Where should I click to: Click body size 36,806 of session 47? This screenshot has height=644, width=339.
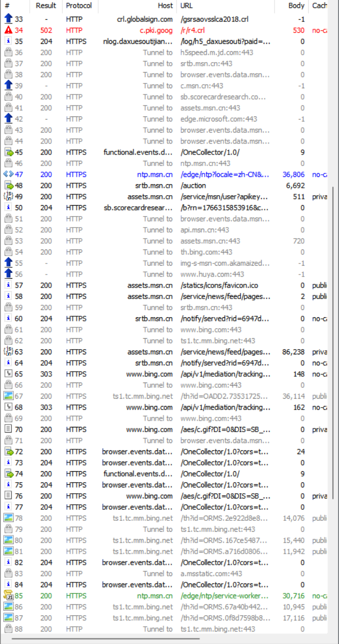click(294, 174)
